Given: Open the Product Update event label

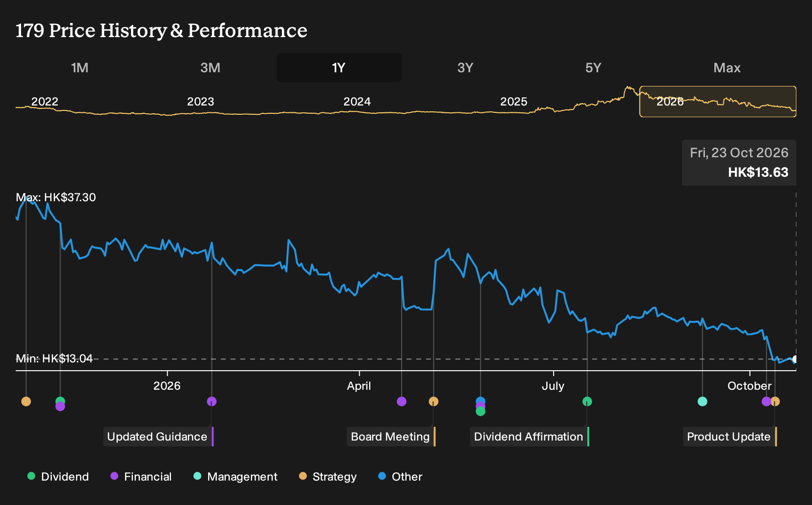Looking at the screenshot, I should (730, 437).
